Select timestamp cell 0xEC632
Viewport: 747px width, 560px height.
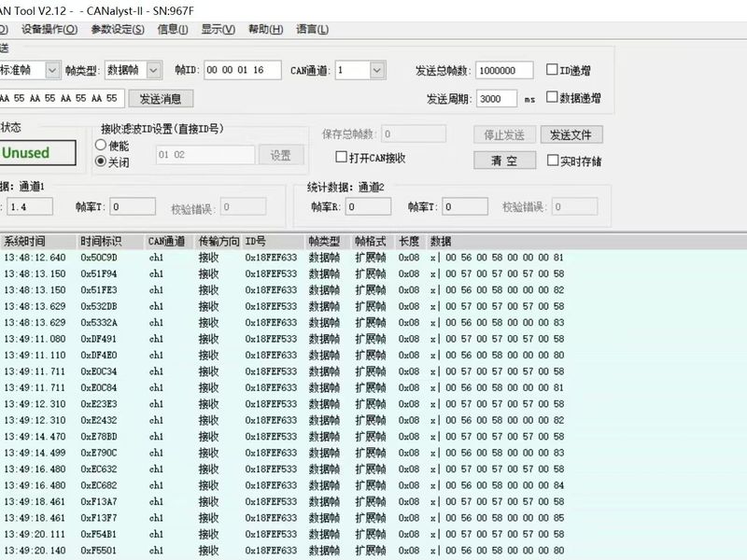coord(99,469)
